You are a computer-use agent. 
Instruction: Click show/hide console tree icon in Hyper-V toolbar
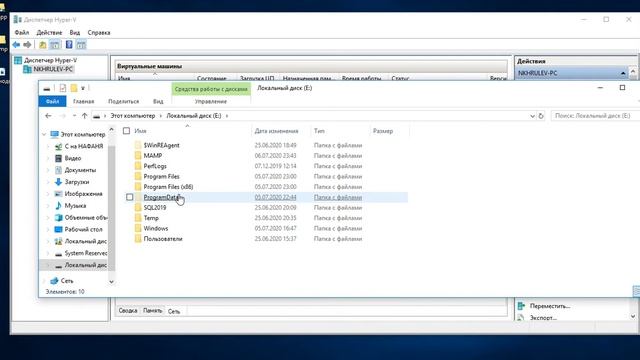55,44
